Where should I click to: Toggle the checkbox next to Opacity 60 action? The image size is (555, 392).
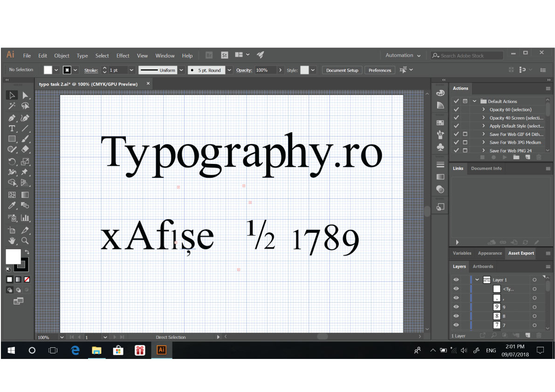click(456, 109)
